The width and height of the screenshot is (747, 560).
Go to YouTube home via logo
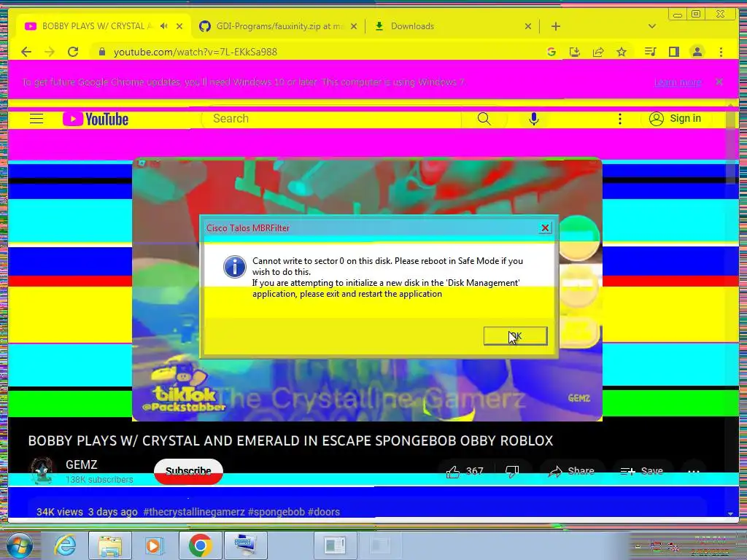click(x=96, y=119)
